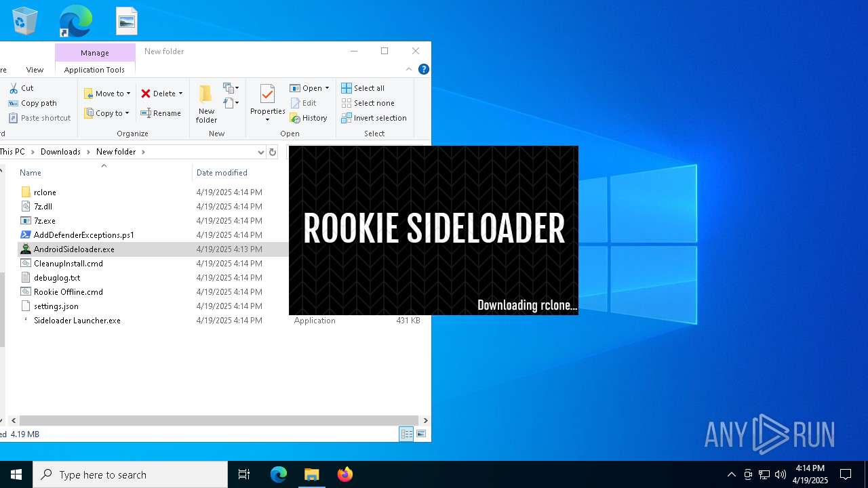Switch to large icons view layout
Screen dimensions: 868x488
pyautogui.click(x=421, y=434)
